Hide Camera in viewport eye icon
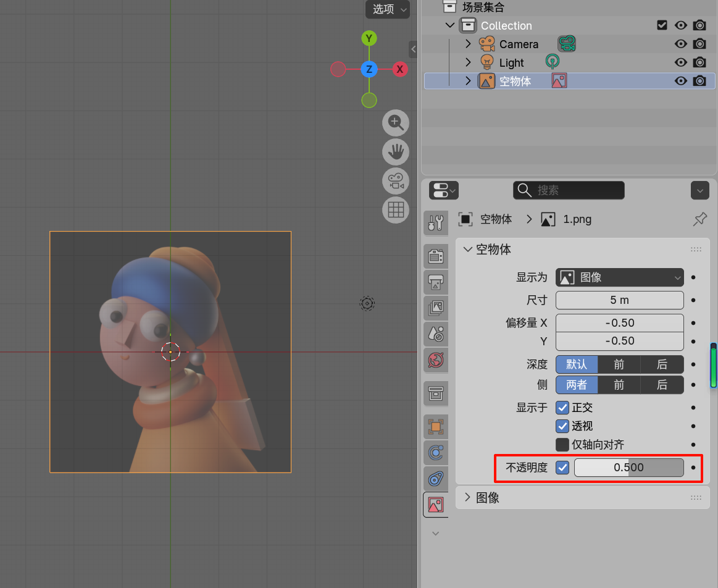 pos(681,44)
